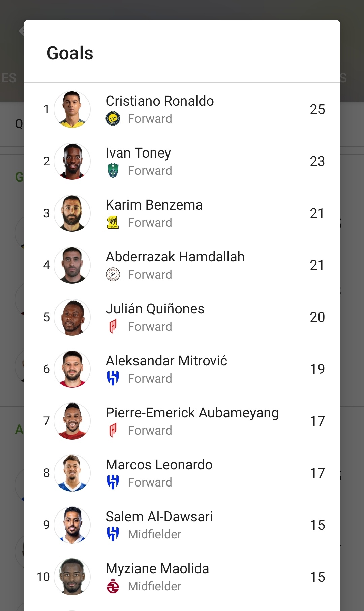Viewport: 364px width, 611px height.
Task: Tap Salem Al-Dawsari's goal total of 15
Action: 317,525
